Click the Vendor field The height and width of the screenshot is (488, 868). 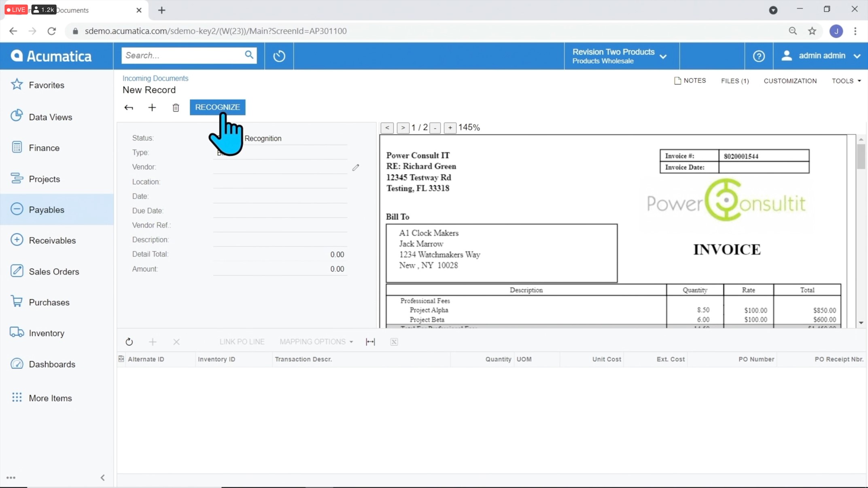click(280, 167)
